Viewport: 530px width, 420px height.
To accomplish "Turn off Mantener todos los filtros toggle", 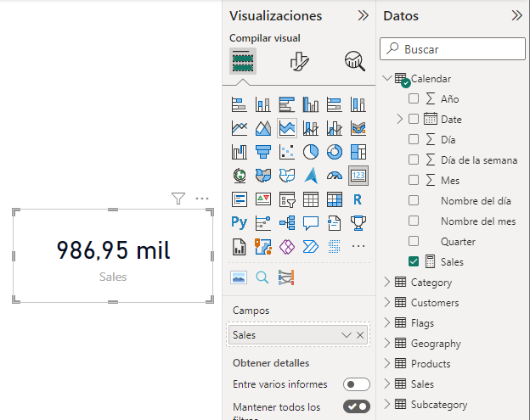I will point(356,406).
